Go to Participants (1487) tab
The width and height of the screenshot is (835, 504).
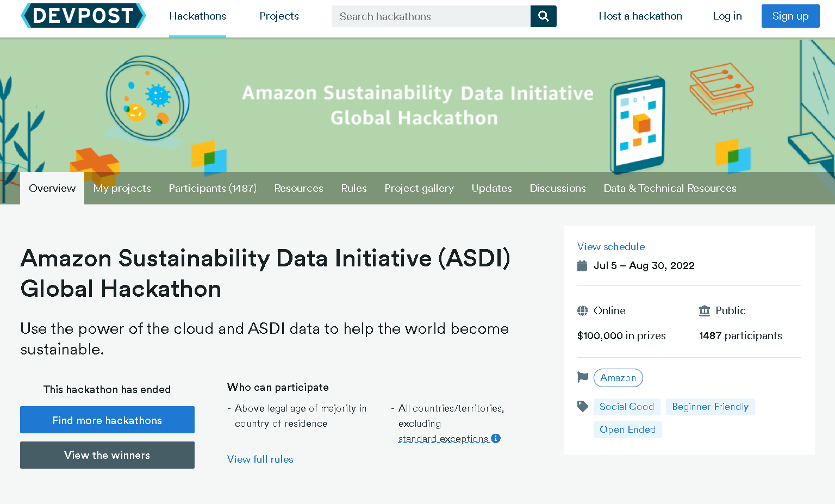213,188
